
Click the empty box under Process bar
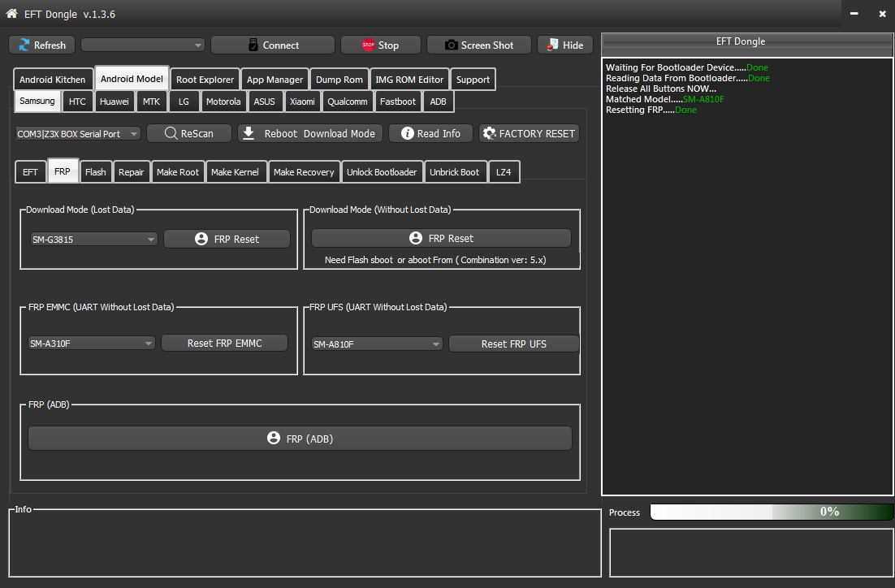(x=751, y=552)
